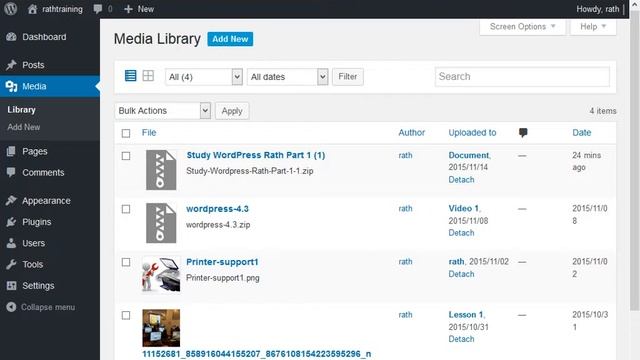Sort by the File column header
The image size is (640, 360).
(x=149, y=132)
